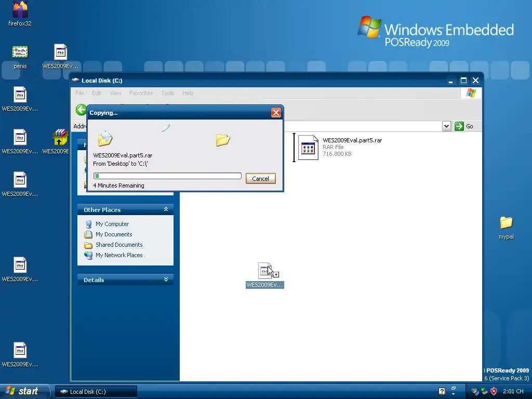
Task: Cancel the file copy operation
Action: point(261,179)
